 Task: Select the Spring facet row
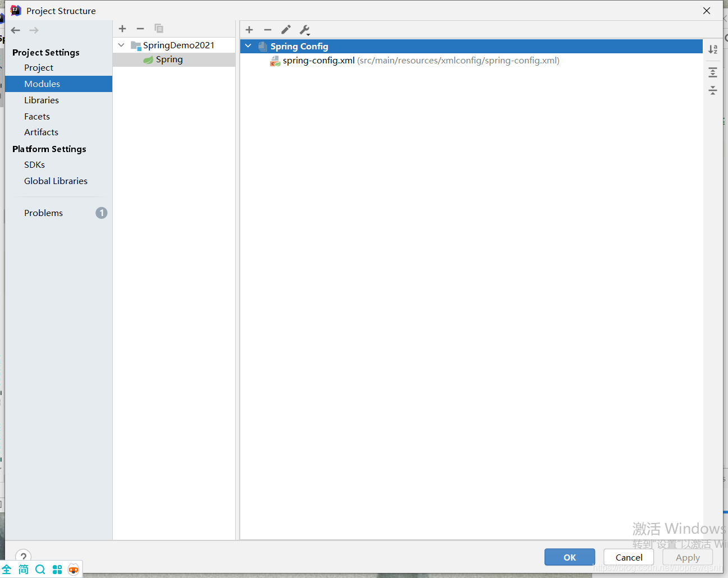click(174, 59)
